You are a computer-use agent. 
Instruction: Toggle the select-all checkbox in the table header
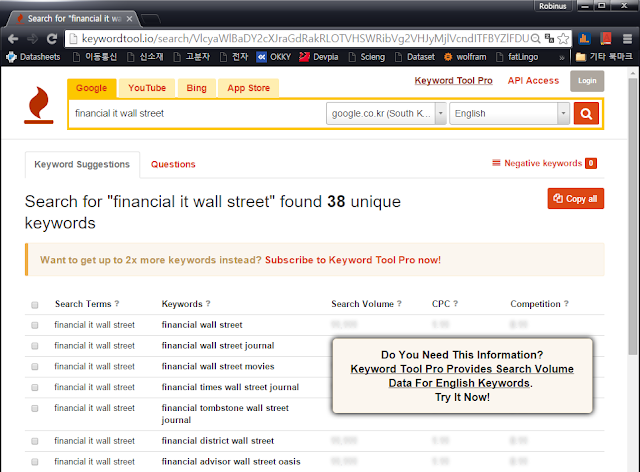coord(35,305)
